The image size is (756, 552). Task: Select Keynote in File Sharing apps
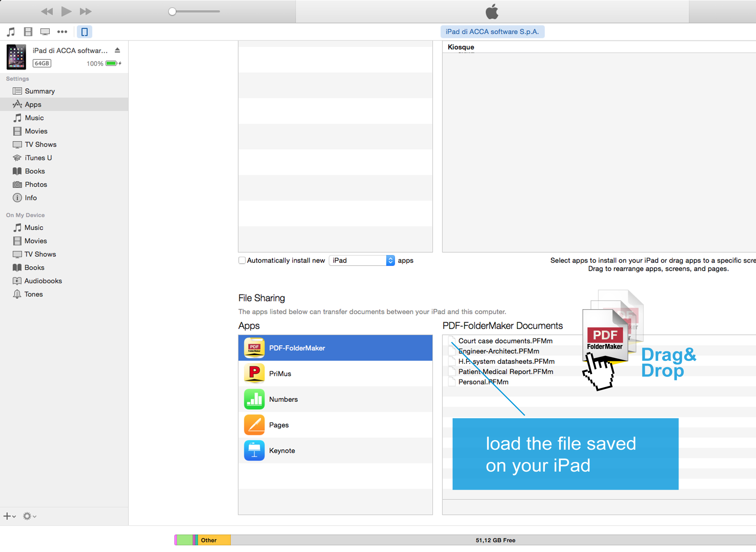[x=335, y=451]
